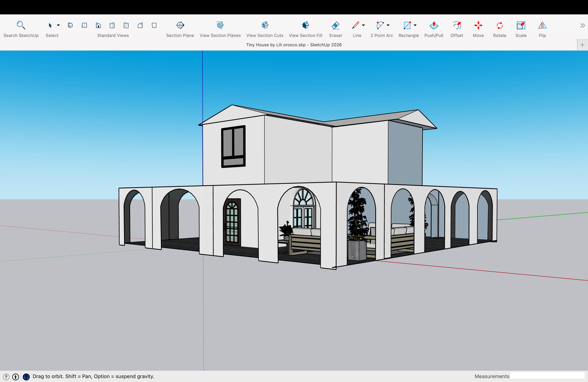The width and height of the screenshot is (588, 382).
Task: Toggle View Section Fill
Action: (305, 25)
